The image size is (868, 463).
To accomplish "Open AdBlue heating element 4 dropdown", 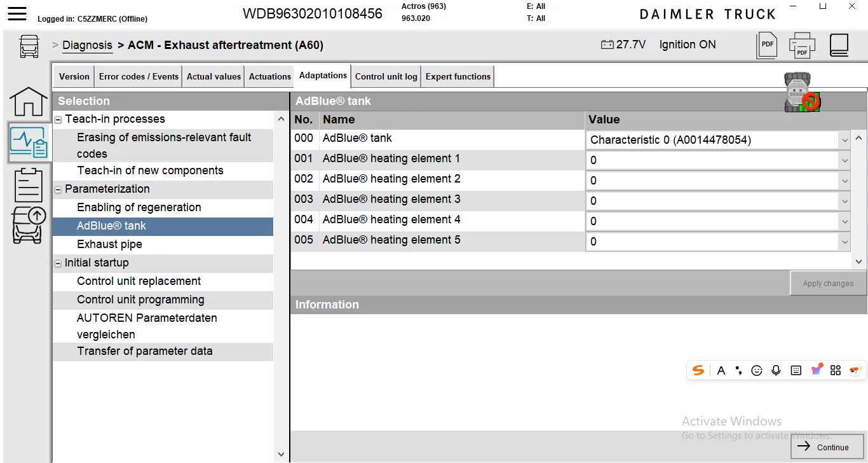I will pos(844,222).
